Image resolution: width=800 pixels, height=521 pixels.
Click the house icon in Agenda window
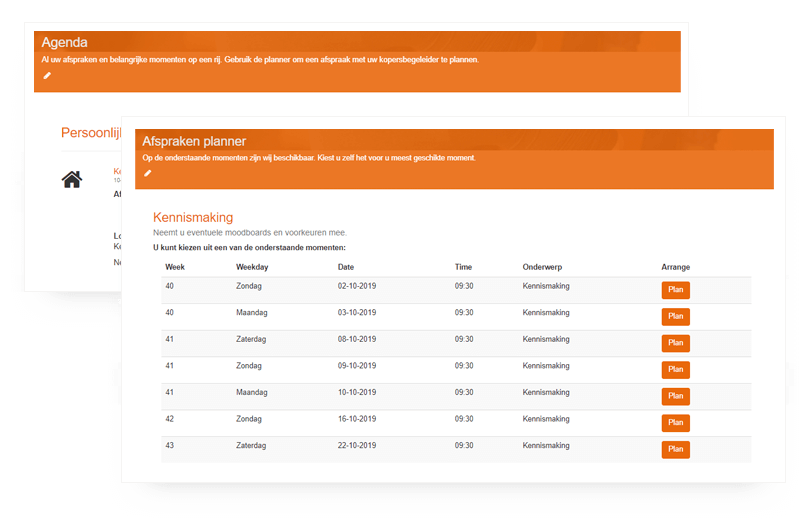(72, 179)
